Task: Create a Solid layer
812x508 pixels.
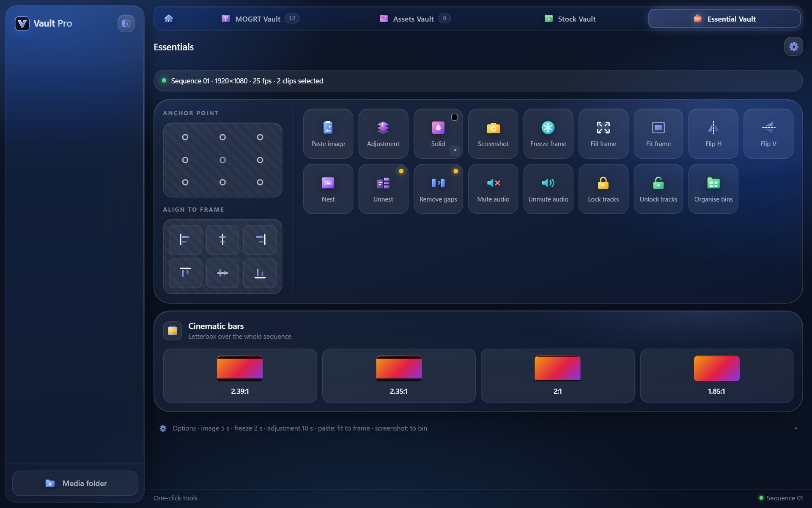Action: [x=438, y=134]
